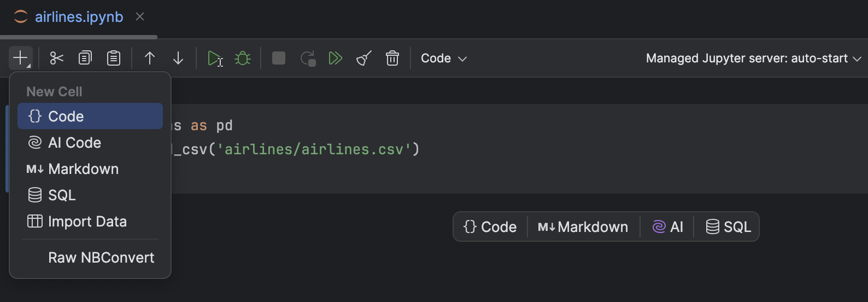Close the airlines.ipynb tab
Image resolution: width=868 pixels, height=302 pixels.
pyautogui.click(x=140, y=17)
